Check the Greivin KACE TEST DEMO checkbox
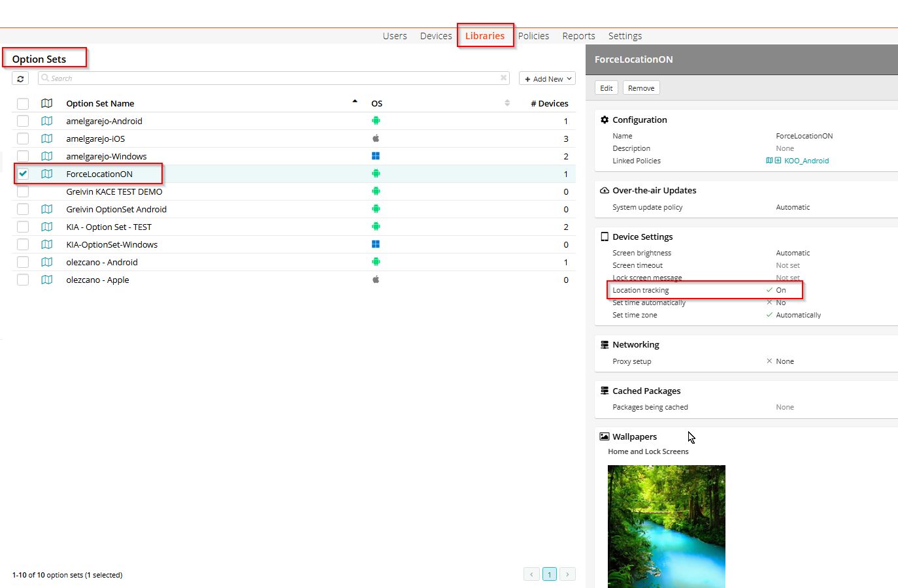The width and height of the screenshot is (898, 588). tap(23, 191)
